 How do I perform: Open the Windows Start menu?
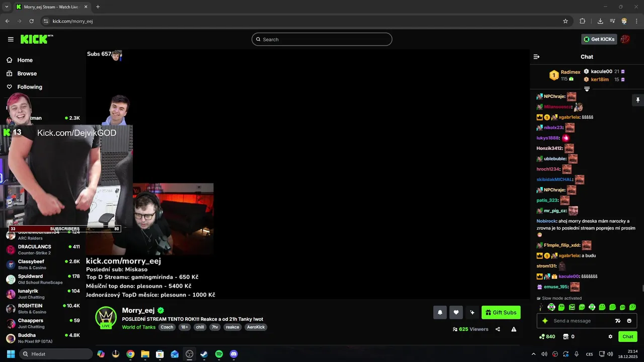[x=11, y=354]
